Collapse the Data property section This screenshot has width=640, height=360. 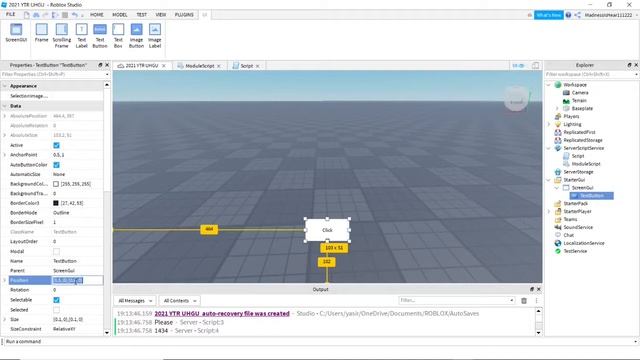coord(4,106)
